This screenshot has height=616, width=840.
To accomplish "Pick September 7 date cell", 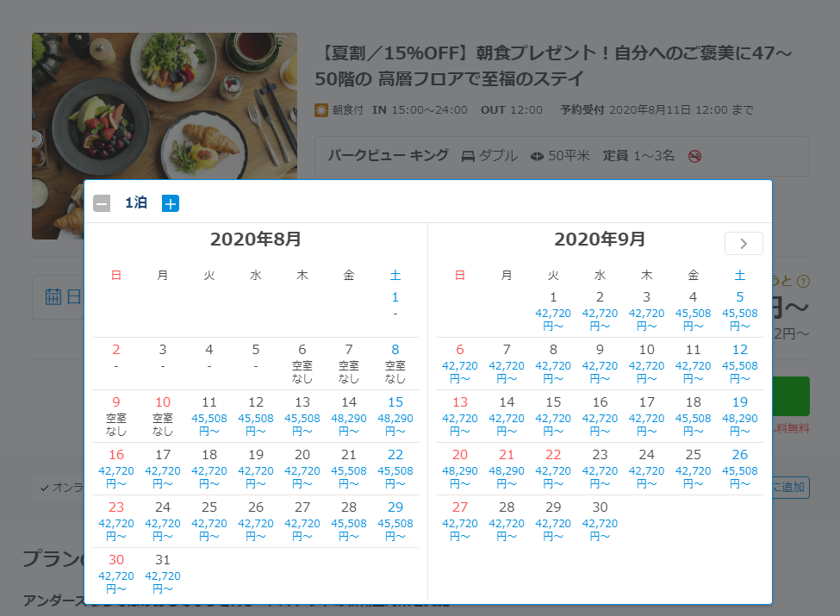I will tap(507, 364).
